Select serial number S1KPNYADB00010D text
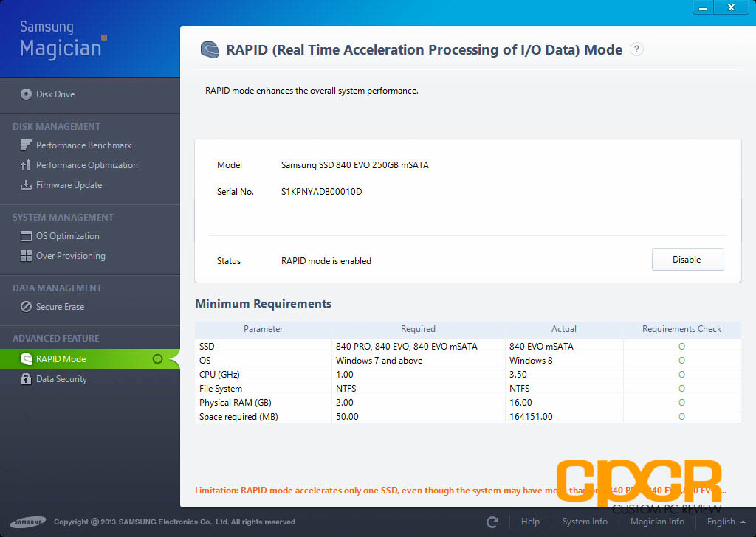Image resolution: width=756 pixels, height=537 pixels. point(322,192)
